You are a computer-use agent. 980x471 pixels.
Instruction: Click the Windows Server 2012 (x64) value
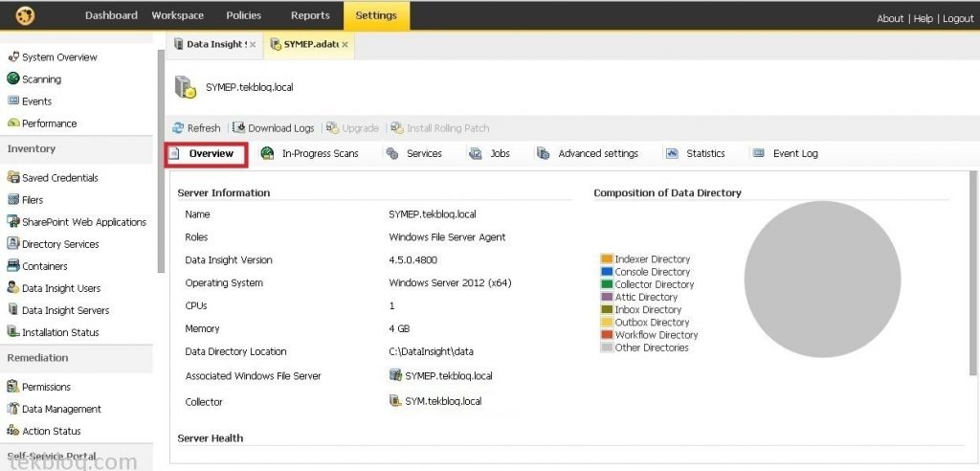450,282
